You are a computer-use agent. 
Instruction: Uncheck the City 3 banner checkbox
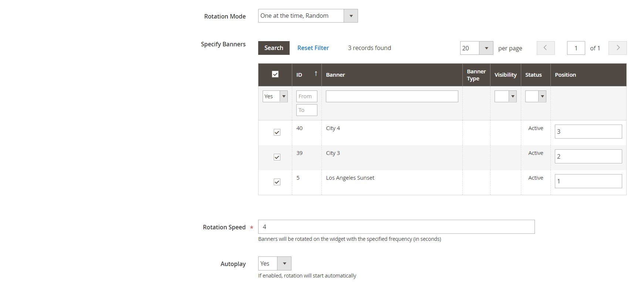(x=277, y=157)
